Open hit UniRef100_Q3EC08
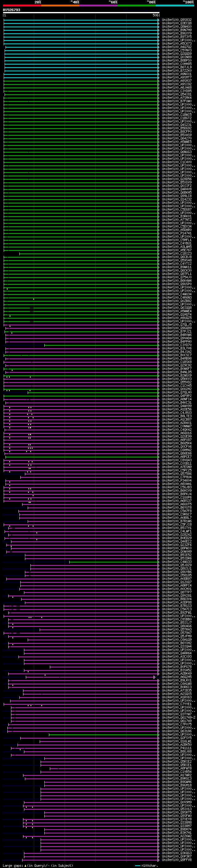This screenshot has height=868, width=197. pyautogui.click(x=177, y=23)
